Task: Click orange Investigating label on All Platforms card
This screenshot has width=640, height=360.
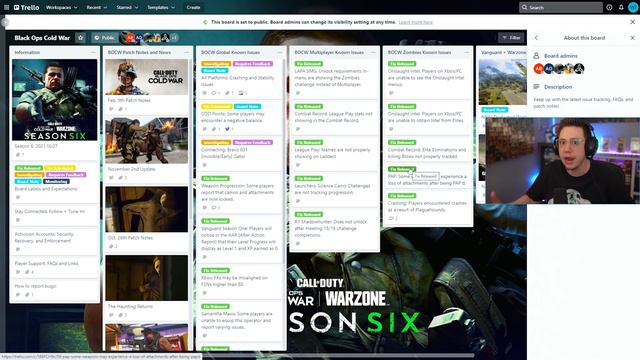Action: (216, 64)
